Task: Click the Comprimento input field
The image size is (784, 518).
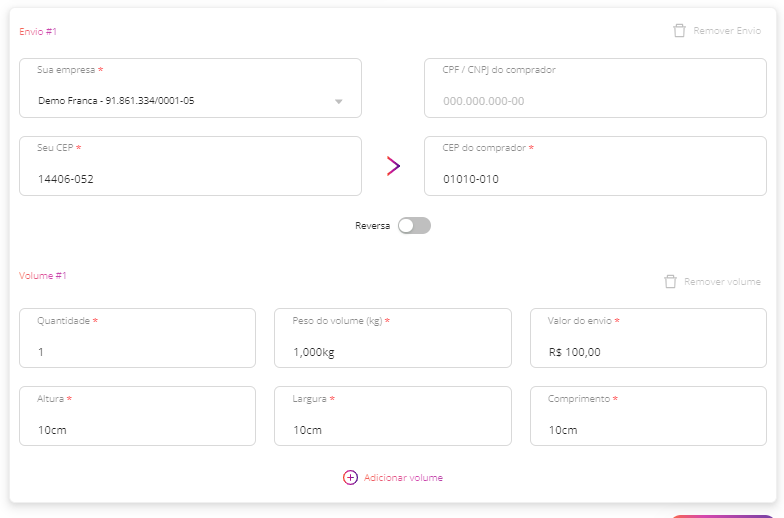Action: [x=648, y=416]
